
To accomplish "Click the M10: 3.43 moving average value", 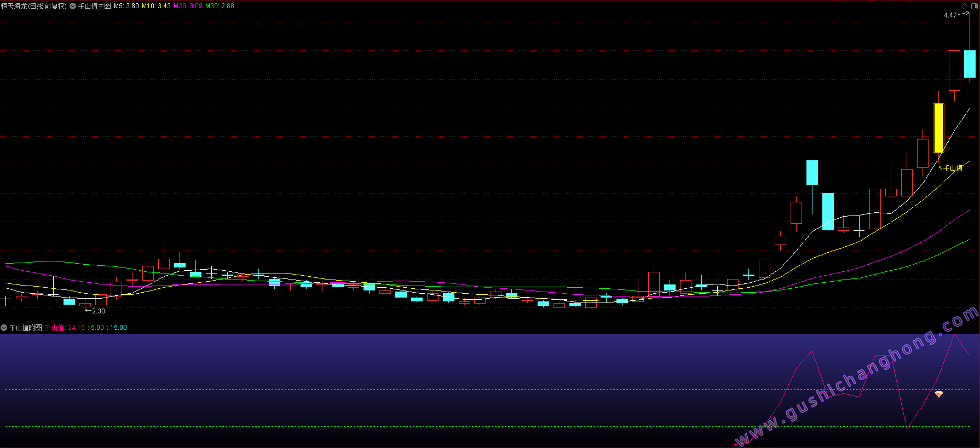I will coord(156,6).
